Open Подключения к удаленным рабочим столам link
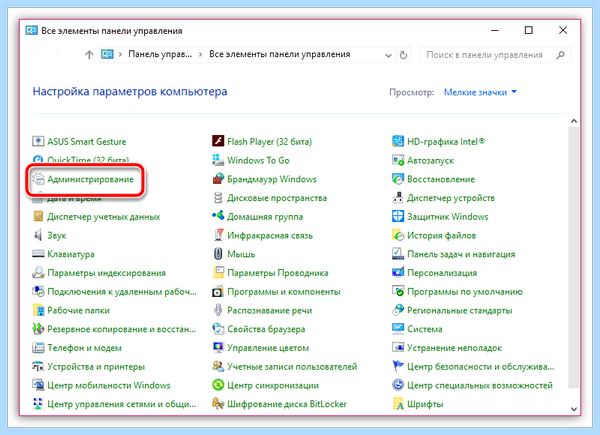Image resolution: width=600 pixels, height=435 pixels. pyautogui.click(x=122, y=292)
